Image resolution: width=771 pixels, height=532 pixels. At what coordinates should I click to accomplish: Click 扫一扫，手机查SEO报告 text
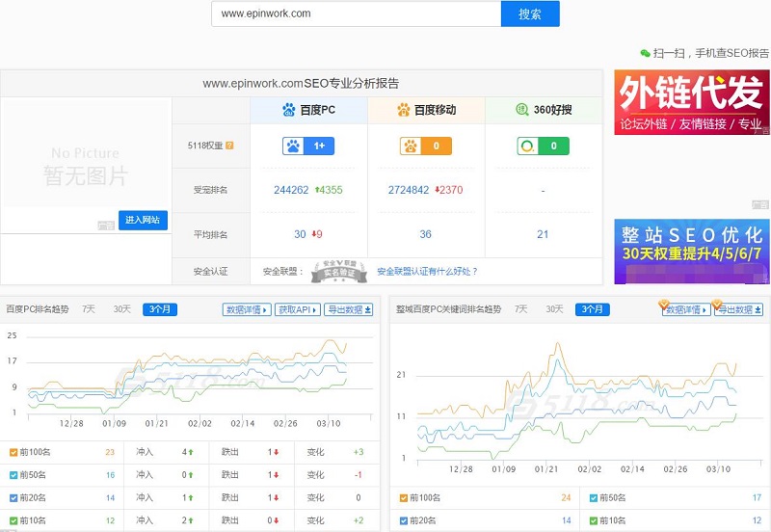pyautogui.click(x=711, y=53)
